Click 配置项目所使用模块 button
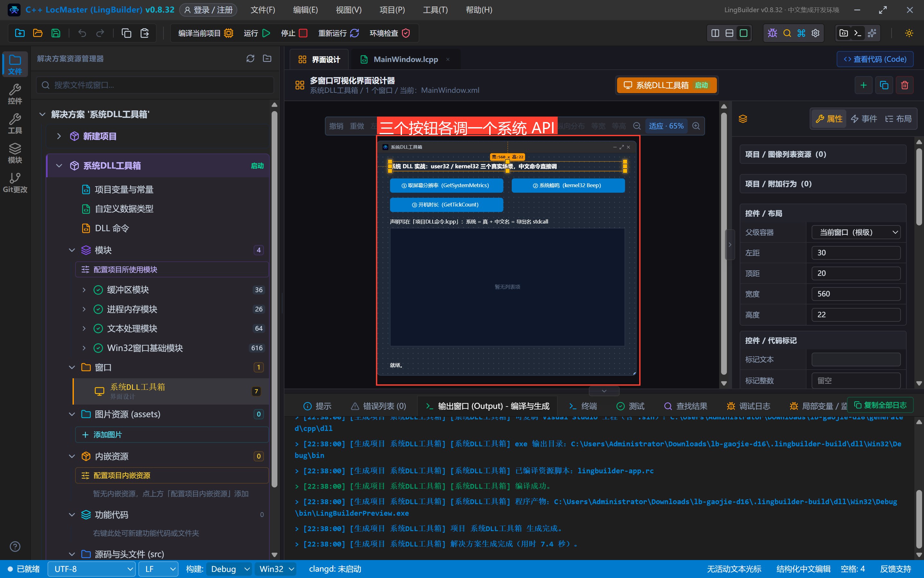The image size is (924, 578). click(171, 269)
